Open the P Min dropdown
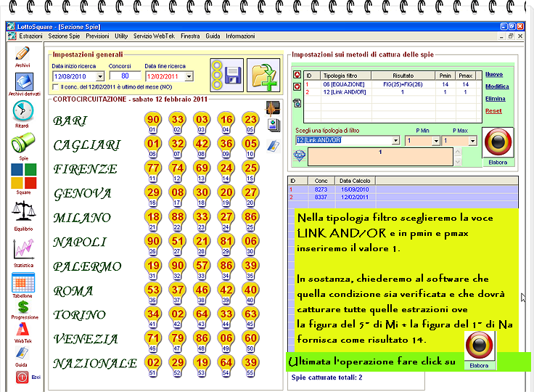Screen dimensions: 534x392 (x=436, y=141)
